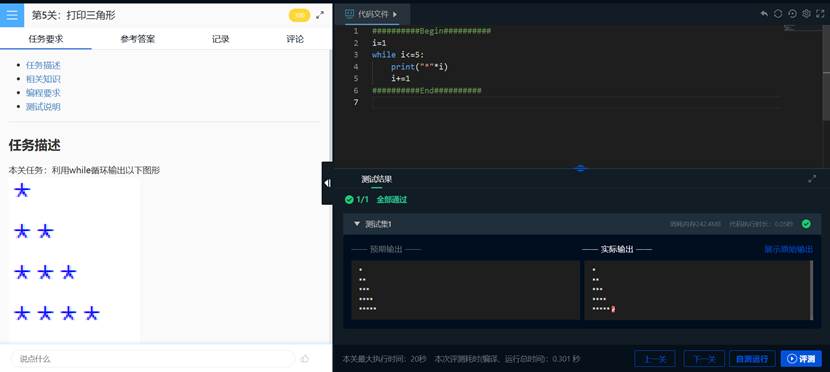Click the star triangle example image

pos(75,259)
